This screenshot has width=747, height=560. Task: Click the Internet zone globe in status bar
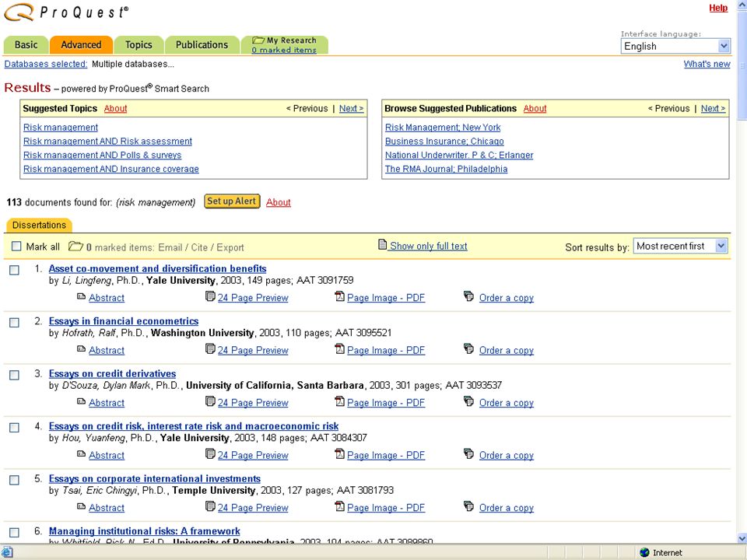644,552
